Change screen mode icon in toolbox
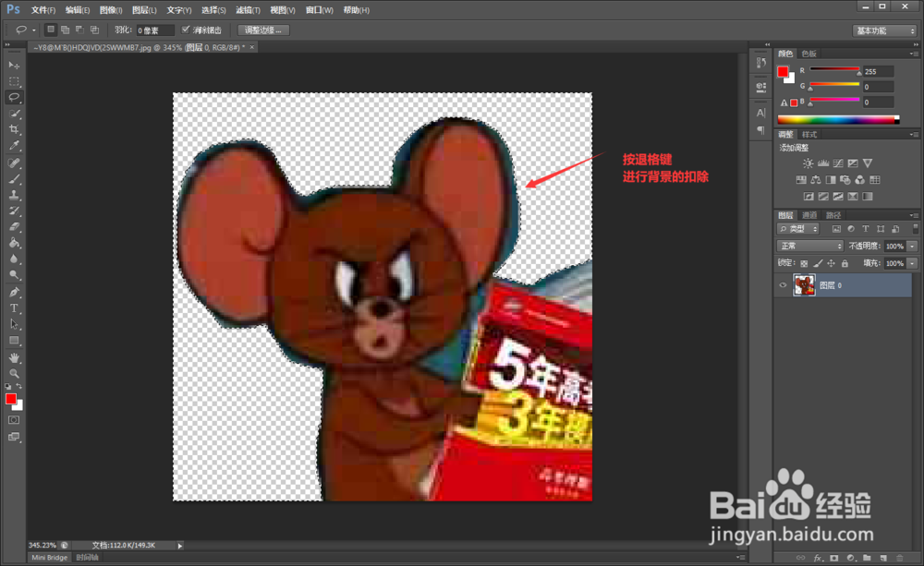The image size is (924, 566). pos(14,437)
